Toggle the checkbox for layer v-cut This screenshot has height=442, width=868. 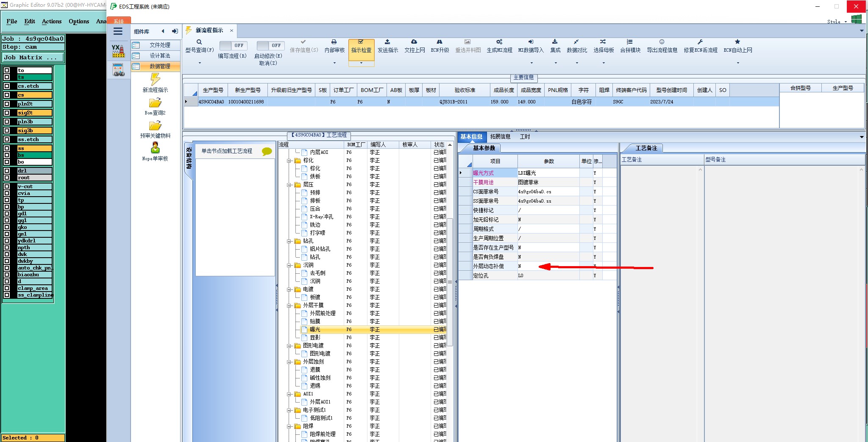point(7,186)
